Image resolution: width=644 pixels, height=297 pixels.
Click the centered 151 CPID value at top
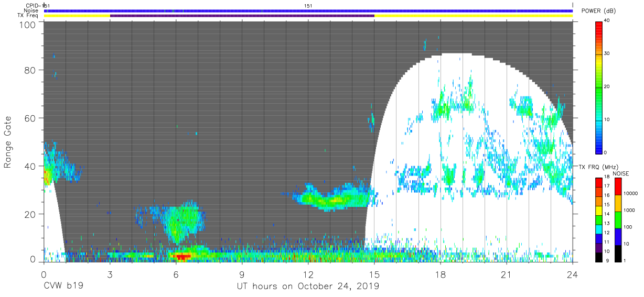(308, 6)
